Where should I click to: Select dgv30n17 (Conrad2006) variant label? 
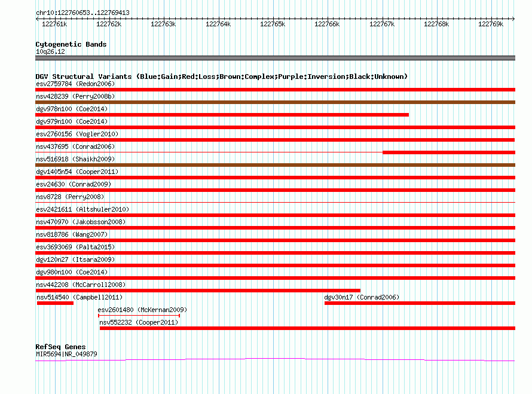362,297
